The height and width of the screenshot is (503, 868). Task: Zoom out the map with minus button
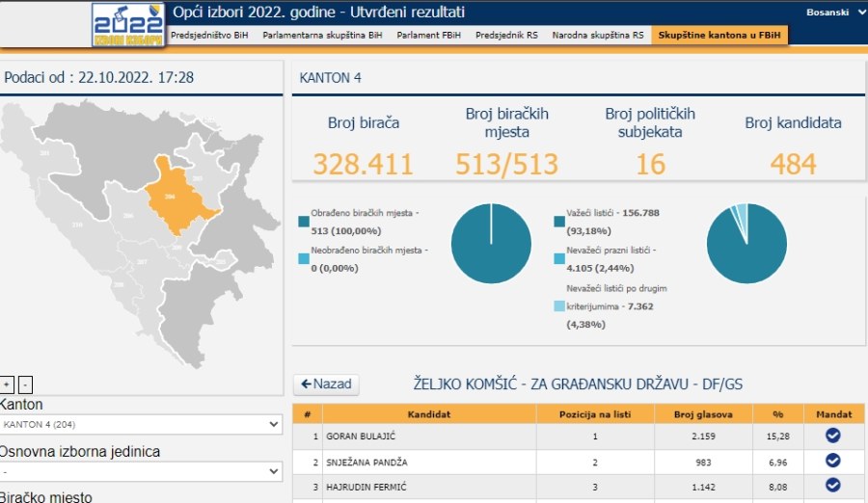[26, 384]
